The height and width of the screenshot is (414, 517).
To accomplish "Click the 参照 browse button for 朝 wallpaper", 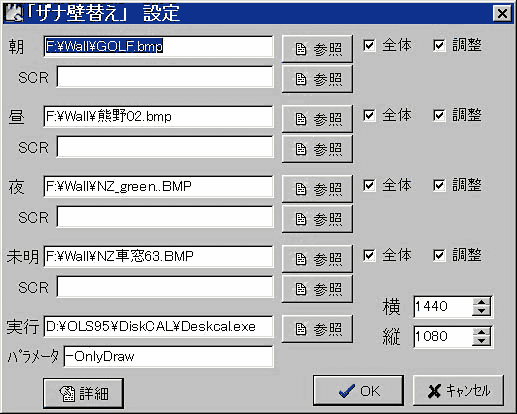I will 317,49.
